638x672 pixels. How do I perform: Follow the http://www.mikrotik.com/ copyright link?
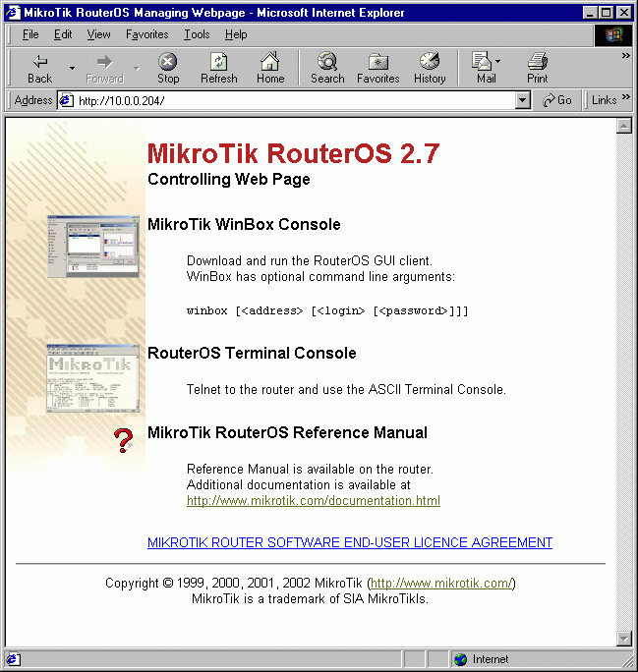pos(441,584)
